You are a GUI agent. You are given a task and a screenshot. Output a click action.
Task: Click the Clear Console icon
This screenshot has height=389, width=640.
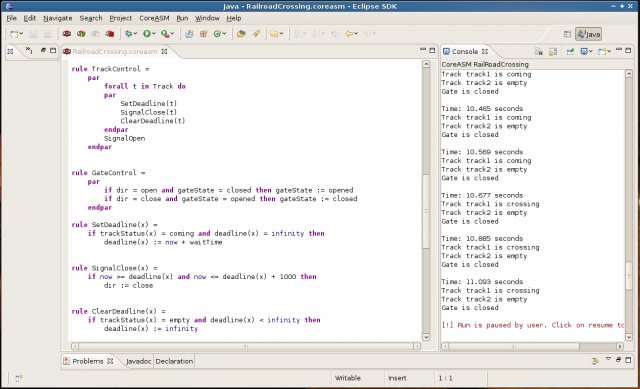538,51
